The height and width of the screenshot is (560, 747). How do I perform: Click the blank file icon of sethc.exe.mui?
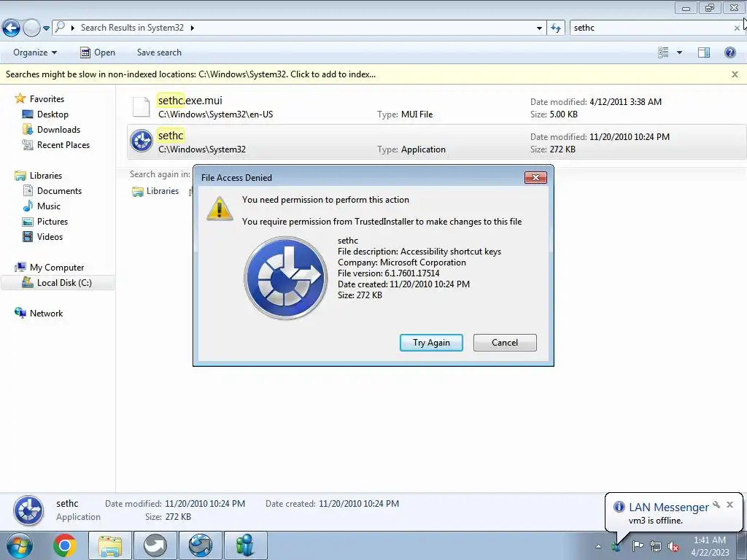pos(141,106)
